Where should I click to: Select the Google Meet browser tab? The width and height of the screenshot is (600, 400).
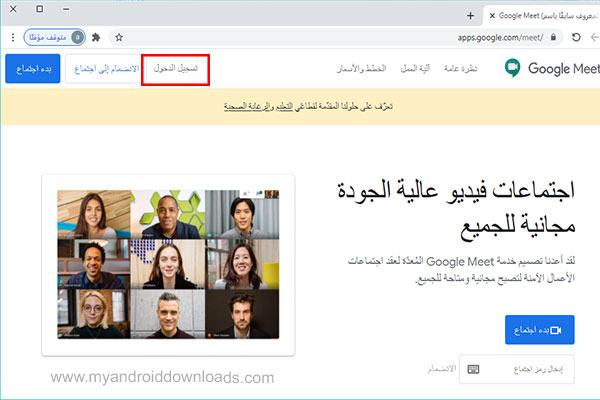542,16
